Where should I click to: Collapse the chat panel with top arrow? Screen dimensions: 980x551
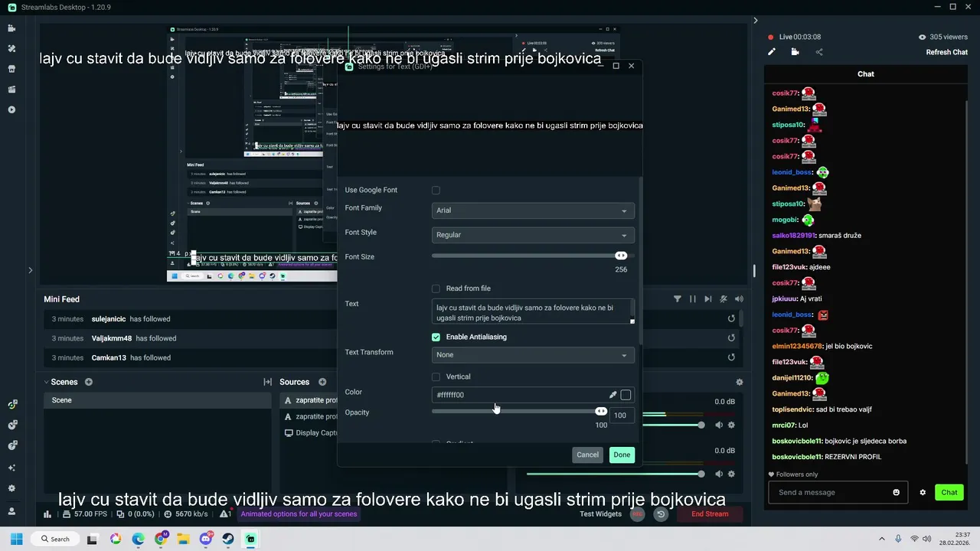click(x=755, y=21)
